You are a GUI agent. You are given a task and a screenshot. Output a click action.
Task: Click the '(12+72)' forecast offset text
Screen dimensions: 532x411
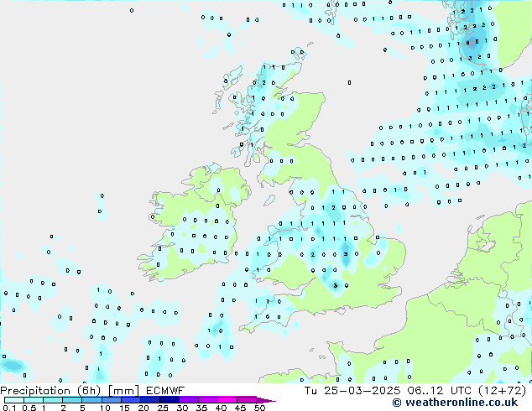(x=502, y=391)
